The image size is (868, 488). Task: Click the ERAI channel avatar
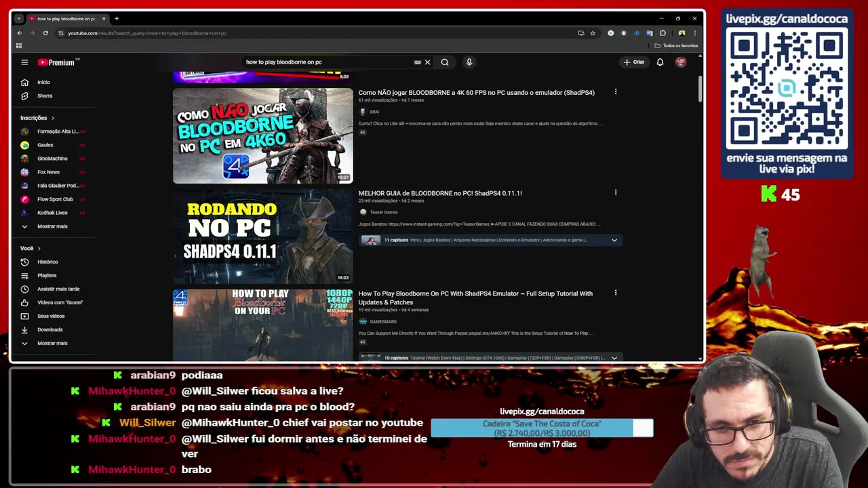363,112
